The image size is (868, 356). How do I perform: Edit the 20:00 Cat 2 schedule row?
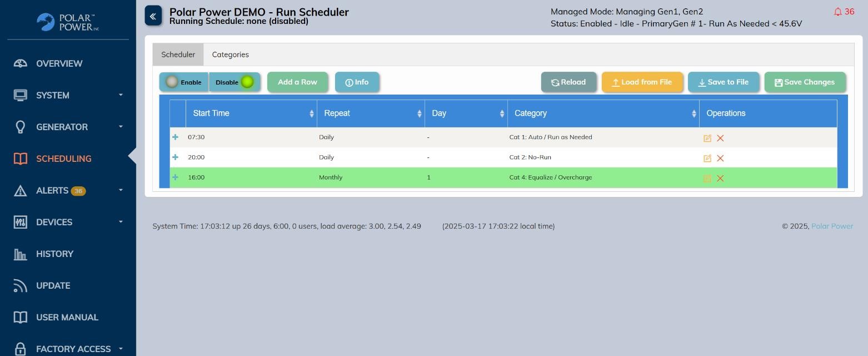(x=707, y=159)
